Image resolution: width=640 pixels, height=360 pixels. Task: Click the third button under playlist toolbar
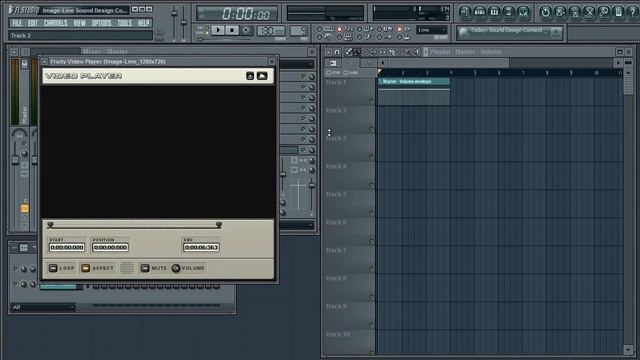click(369, 63)
